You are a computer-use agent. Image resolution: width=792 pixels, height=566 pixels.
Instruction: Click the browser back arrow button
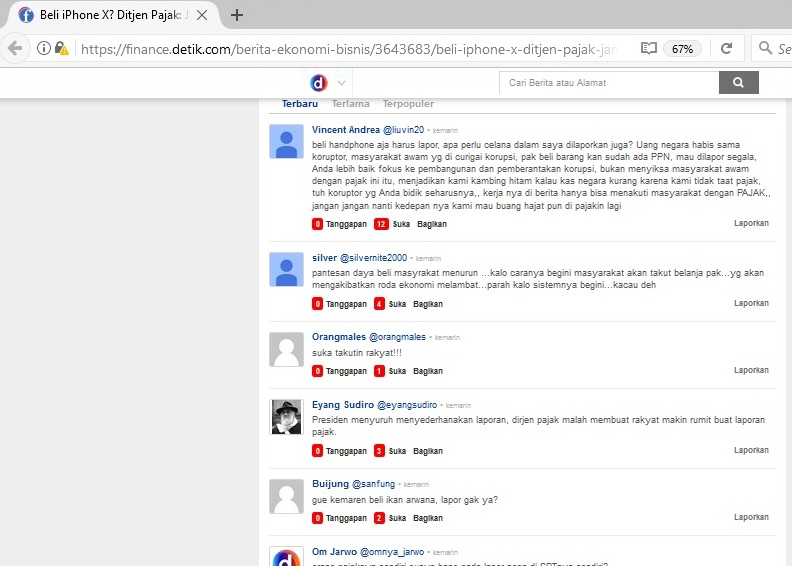click(x=14, y=48)
